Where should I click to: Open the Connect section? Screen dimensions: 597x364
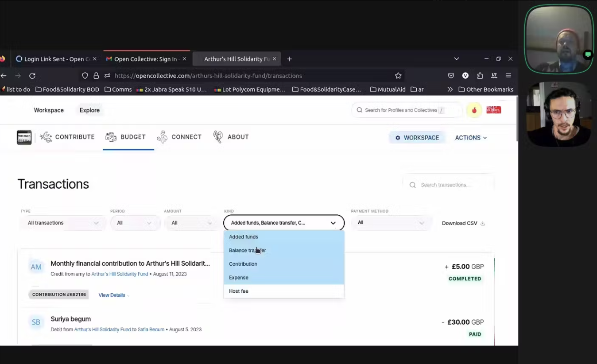pos(179,137)
